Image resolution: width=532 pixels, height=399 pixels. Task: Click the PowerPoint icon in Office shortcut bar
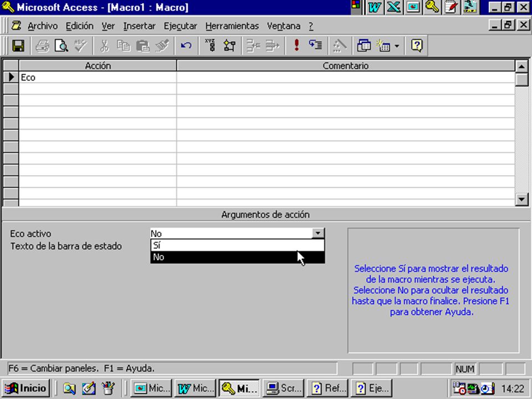(413, 7)
